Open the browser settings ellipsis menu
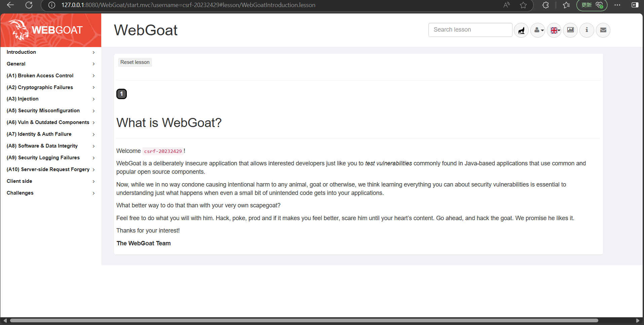Screen dimensions: 644x325 pyautogui.click(x=617, y=5)
